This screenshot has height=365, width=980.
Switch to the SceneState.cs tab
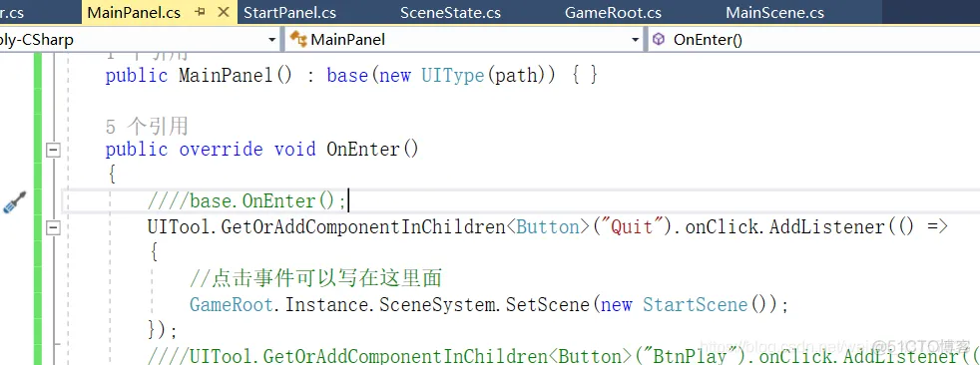click(450, 13)
